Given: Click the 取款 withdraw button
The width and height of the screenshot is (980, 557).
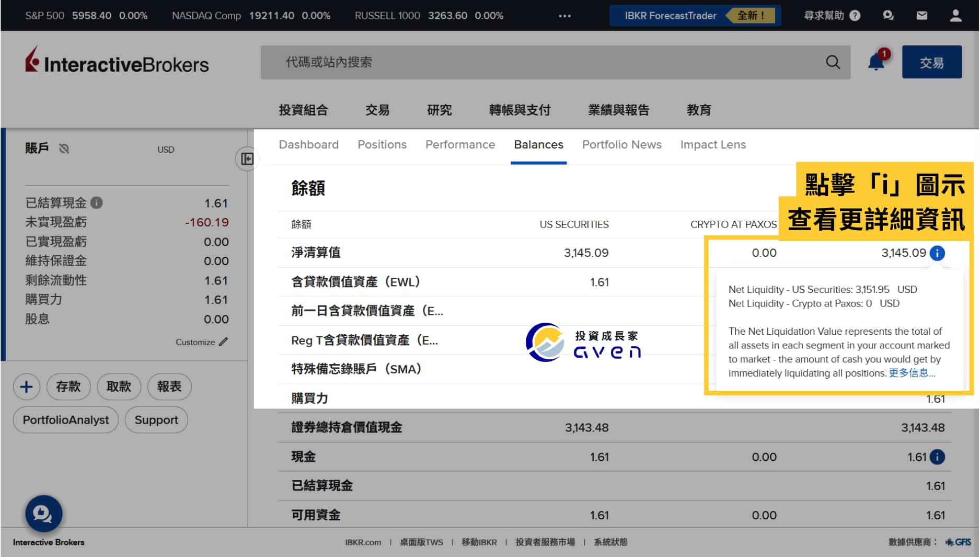Looking at the screenshot, I should [119, 387].
